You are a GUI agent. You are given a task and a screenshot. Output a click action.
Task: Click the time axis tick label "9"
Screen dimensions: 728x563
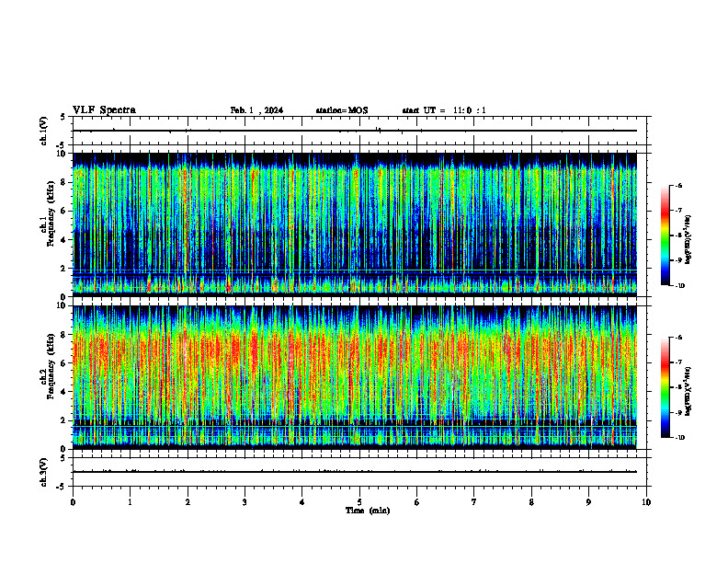click(x=588, y=502)
